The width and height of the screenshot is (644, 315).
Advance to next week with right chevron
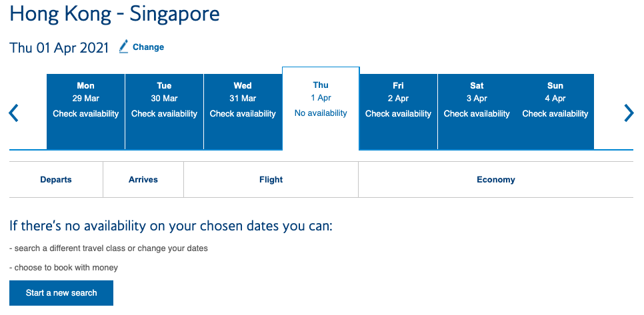[629, 113]
